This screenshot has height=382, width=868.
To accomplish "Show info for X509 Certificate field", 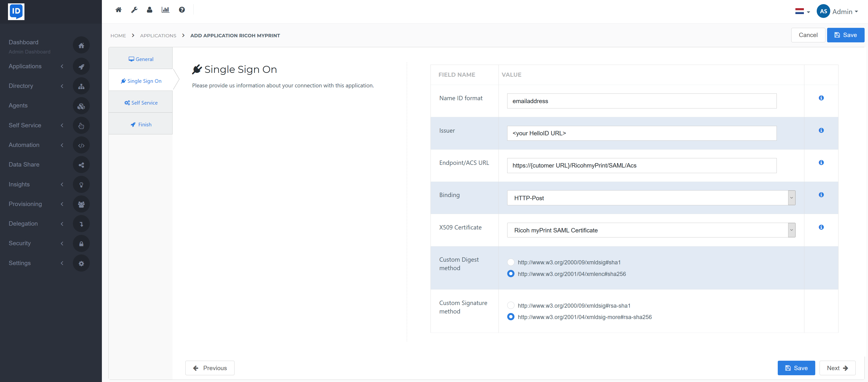I will click(x=821, y=227).
